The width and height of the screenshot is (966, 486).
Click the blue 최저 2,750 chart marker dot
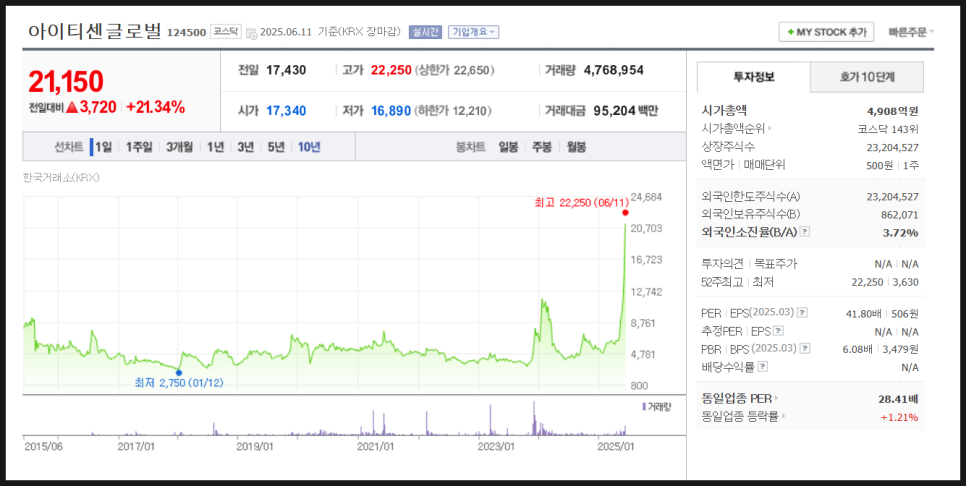click(x=179, y=372)
